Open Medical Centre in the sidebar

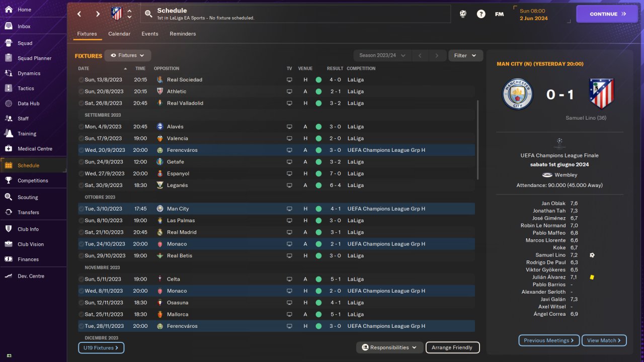pos(33,149)
